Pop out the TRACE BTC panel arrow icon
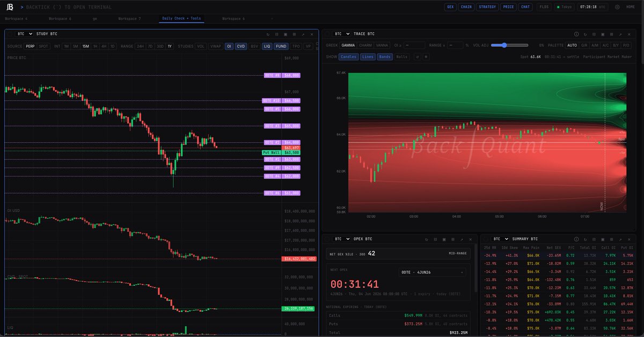 click(620, 34)
